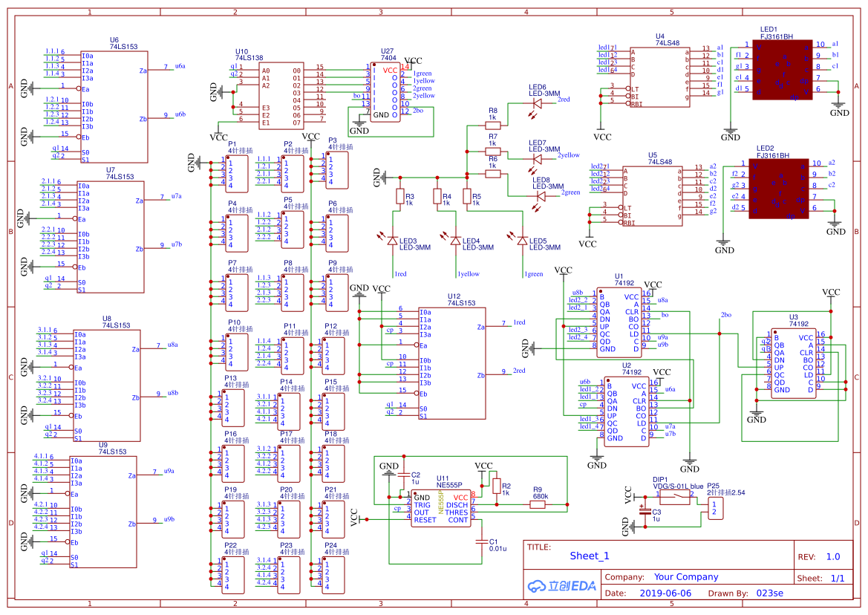Click the DIP1 switch symbol

pyautogui.click(x=674, y=497)
